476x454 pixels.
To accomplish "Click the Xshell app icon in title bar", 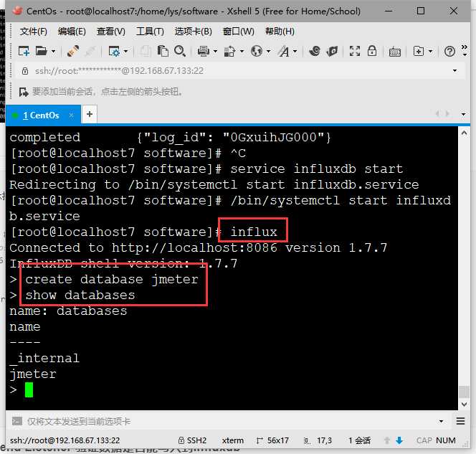I will (x=18, y=11).
